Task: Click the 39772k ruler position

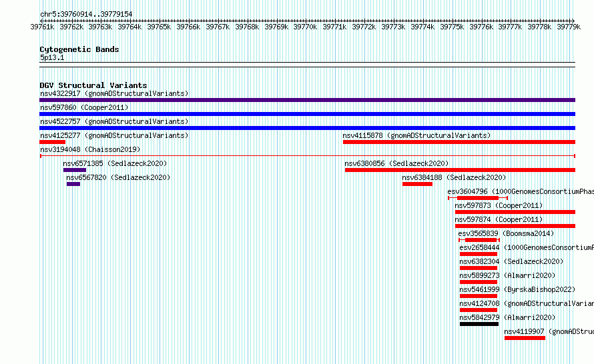Action: [x=364, y=27]
